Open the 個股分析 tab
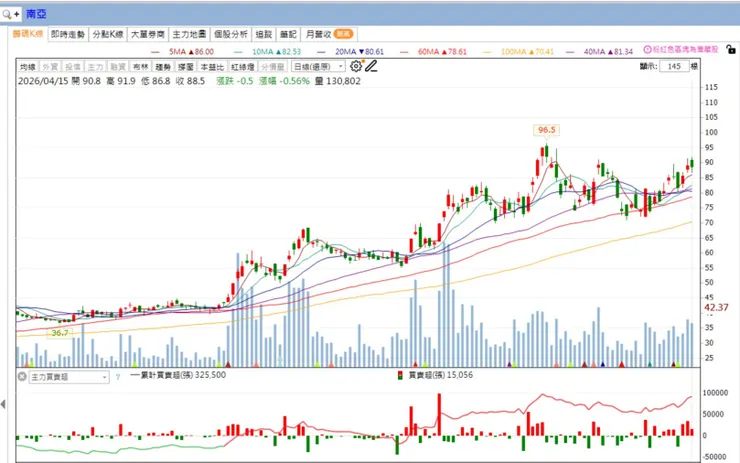Viewport: 740px width, 463px height. (231, 34)
